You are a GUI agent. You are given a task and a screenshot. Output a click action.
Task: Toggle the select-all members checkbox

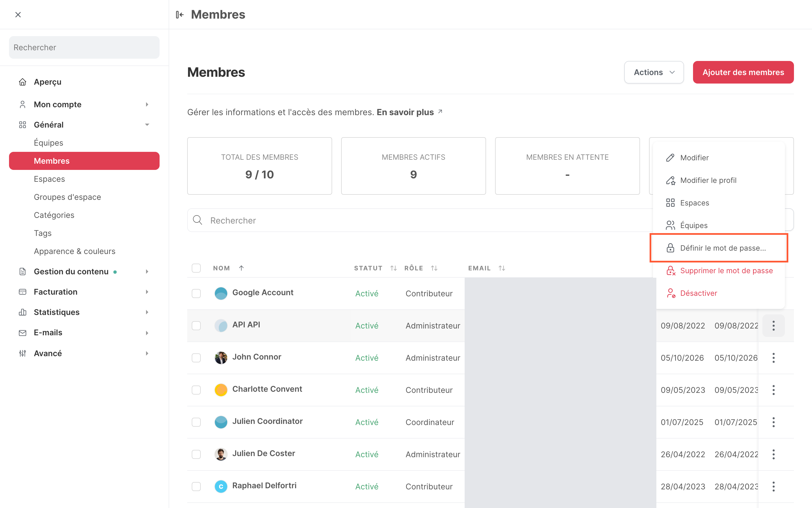click(x=196, y=268)
